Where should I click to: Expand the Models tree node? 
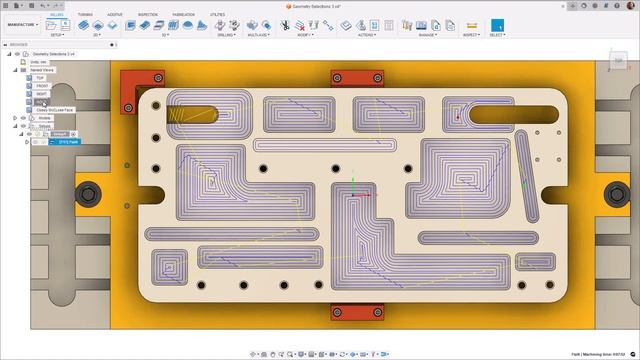[x=15, y=118]
